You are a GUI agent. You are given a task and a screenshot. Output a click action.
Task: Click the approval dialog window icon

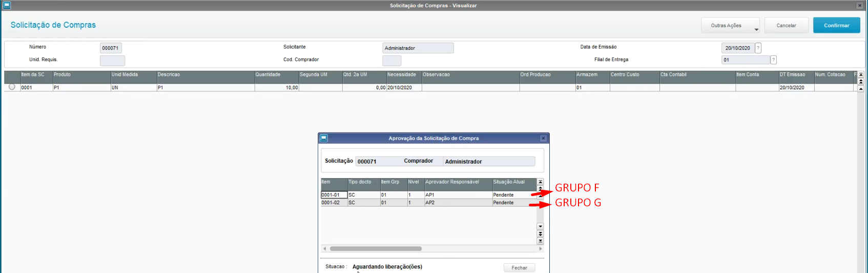tap(323, 138)
